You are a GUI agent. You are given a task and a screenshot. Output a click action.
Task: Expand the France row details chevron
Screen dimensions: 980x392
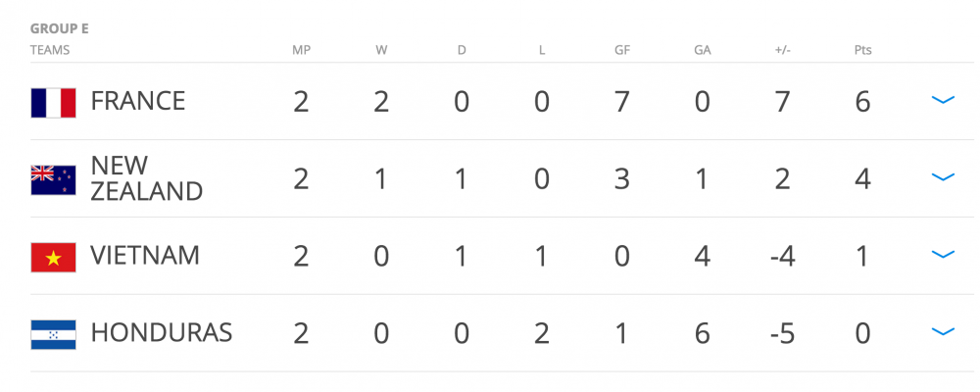click(942, 100)
